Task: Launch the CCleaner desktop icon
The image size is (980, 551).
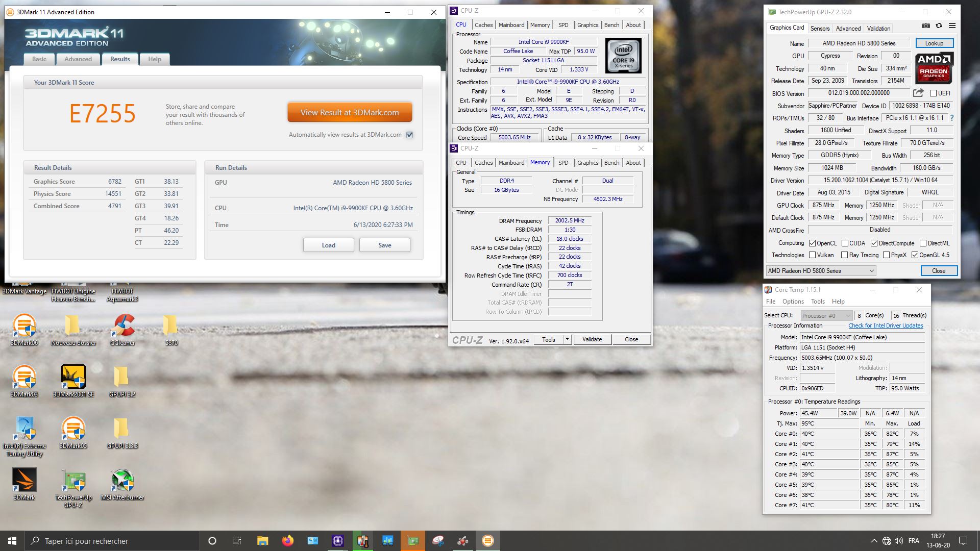Action: 122,330
